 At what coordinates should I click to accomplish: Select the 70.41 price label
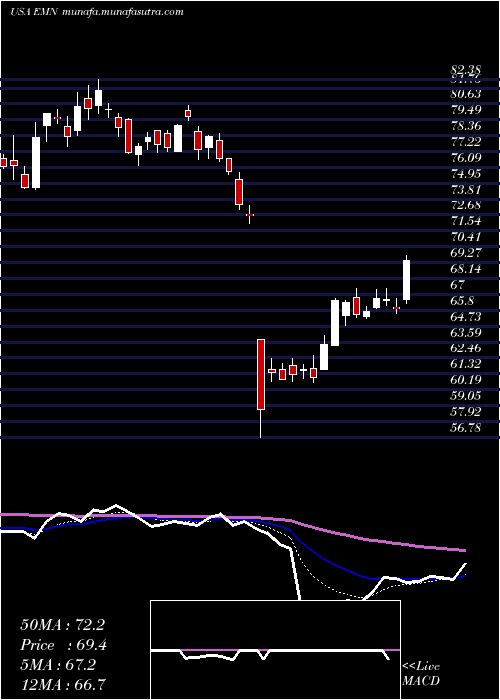point(466,238)
